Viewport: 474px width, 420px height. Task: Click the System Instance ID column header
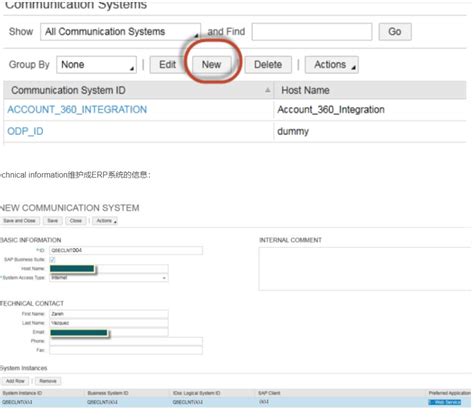click(x=22, y=393)
